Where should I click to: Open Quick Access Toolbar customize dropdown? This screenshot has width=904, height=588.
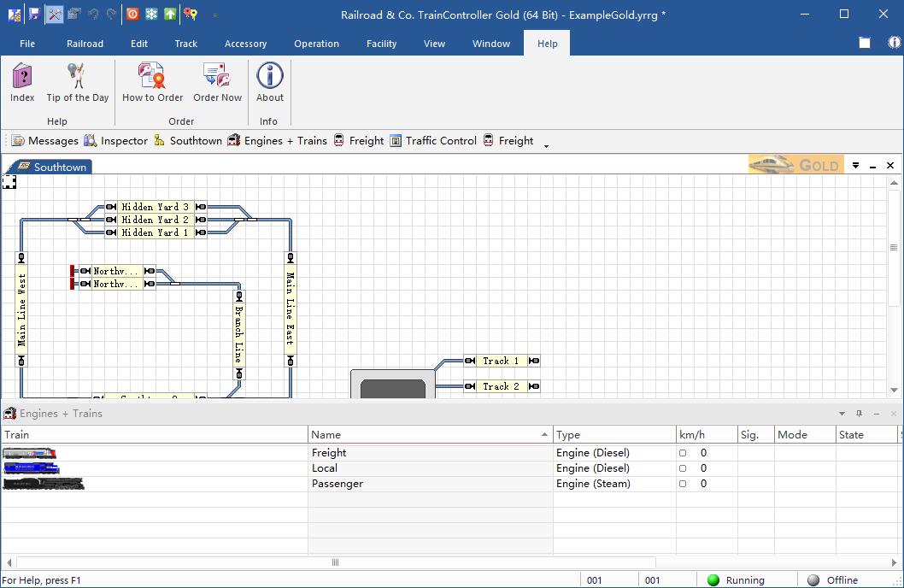tap(214, 15)
